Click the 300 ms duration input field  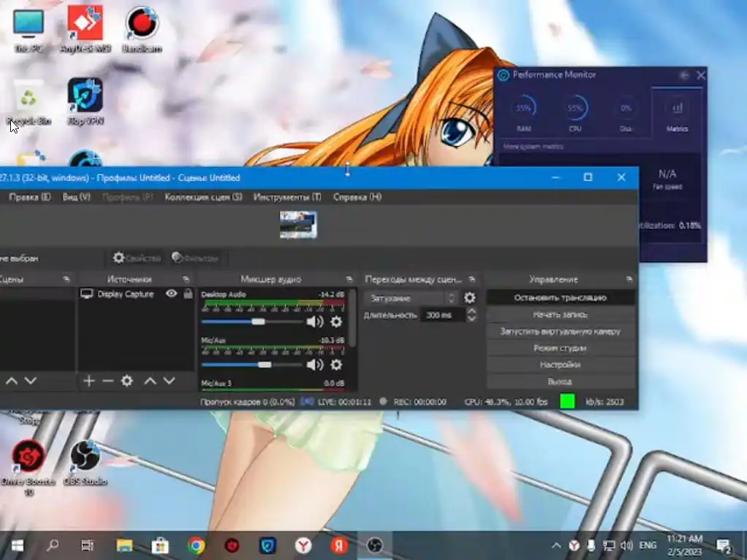(442, 315)
